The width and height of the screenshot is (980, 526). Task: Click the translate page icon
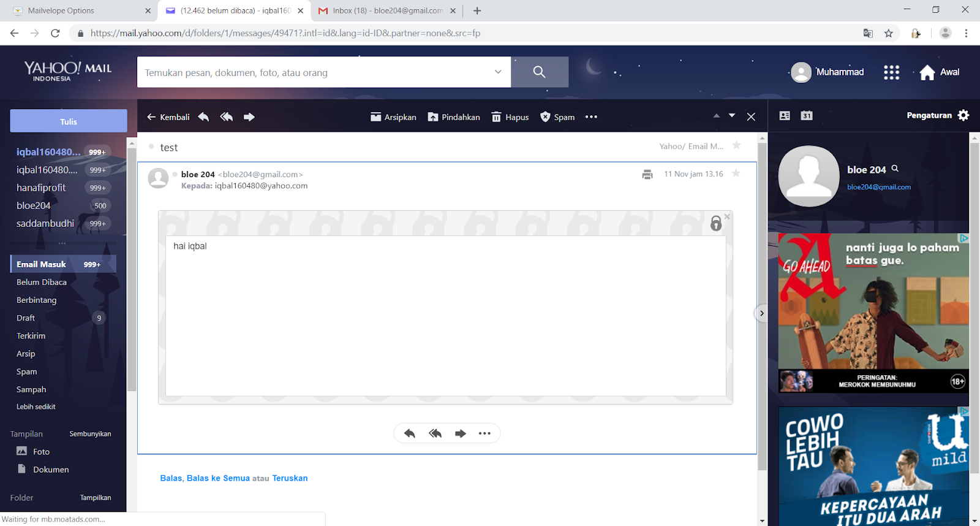coord(868,33)
